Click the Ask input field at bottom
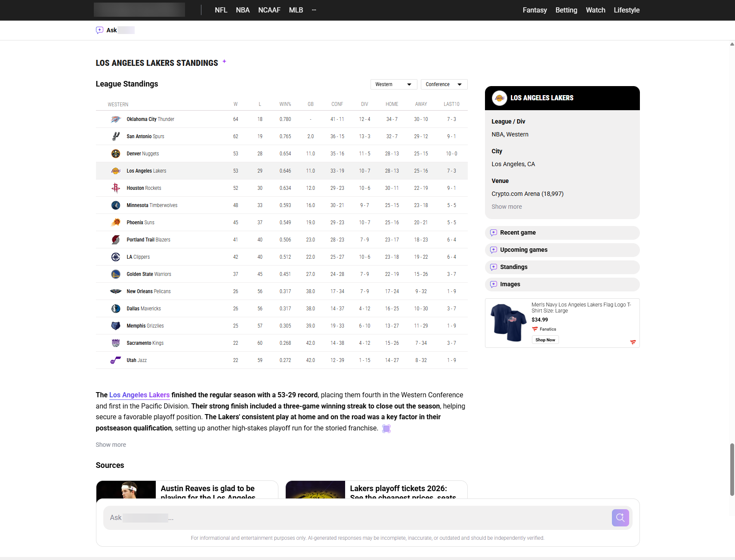The height and width of the screenshot is (560, 735). point(357,518)
